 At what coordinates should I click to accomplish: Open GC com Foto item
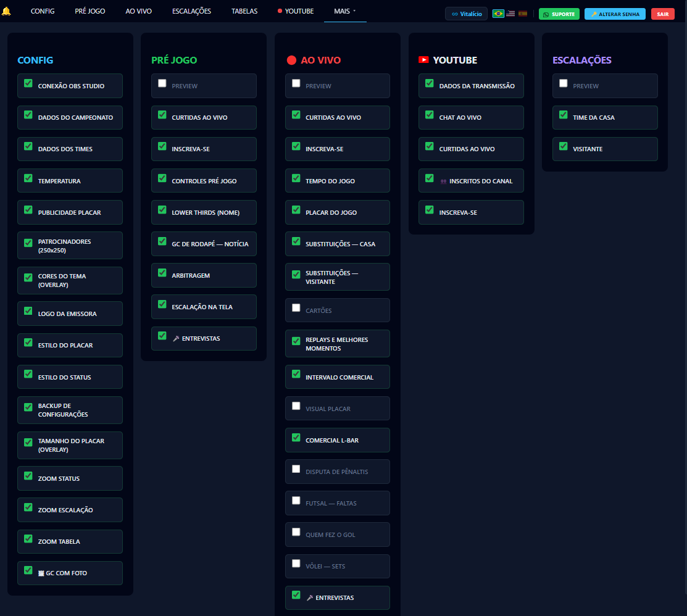click(x=70, y=573)
